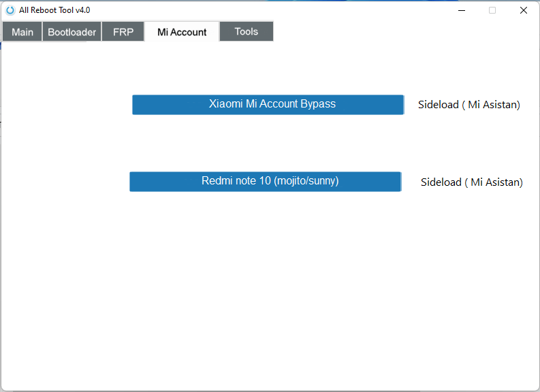This screenshot has height=392, width=540.
Task: Click the All Reboot Tool v4.0 title text
Action: click(54, 10)
